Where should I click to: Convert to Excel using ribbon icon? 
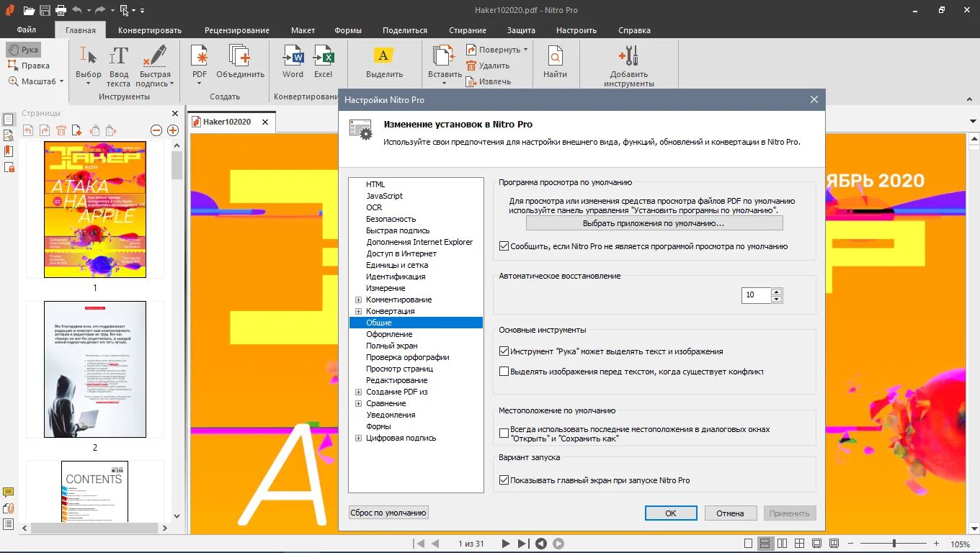[324, 62]
